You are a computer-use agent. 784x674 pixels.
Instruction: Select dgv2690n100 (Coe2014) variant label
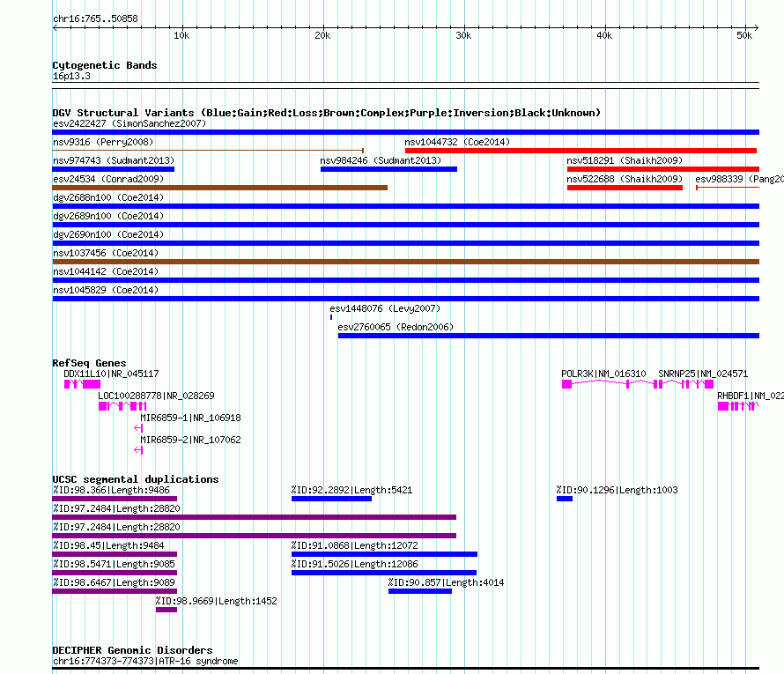click(x=108, y=234)
